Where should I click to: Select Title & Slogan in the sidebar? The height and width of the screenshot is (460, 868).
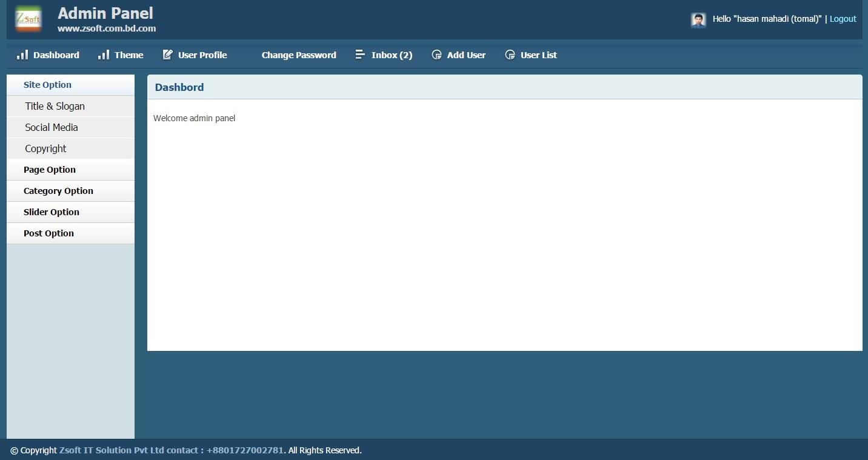coord(55,106)
